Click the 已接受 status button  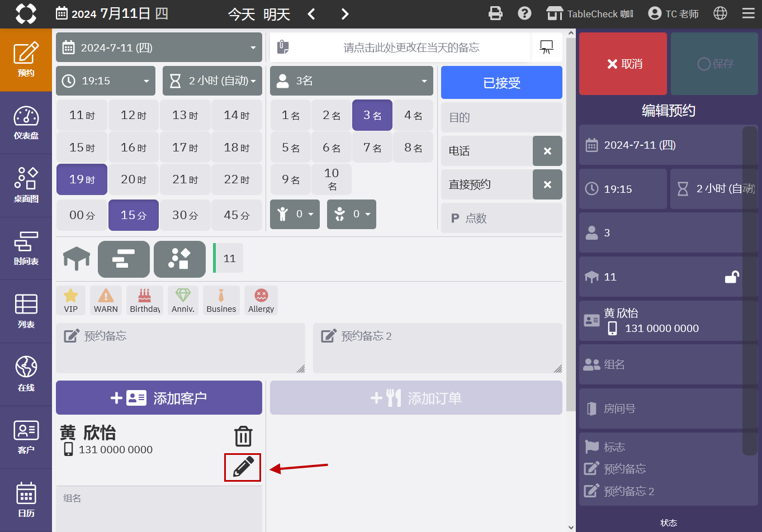501,83
